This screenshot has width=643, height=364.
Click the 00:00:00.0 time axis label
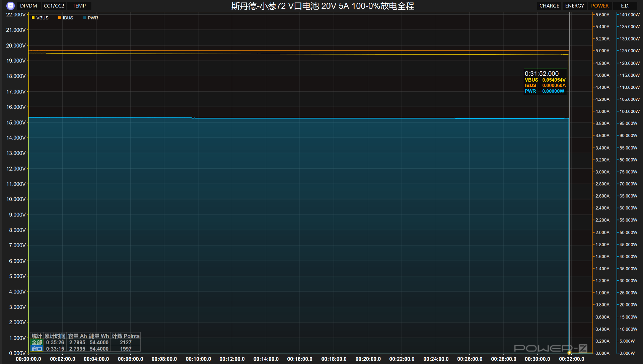coord(28,359)
